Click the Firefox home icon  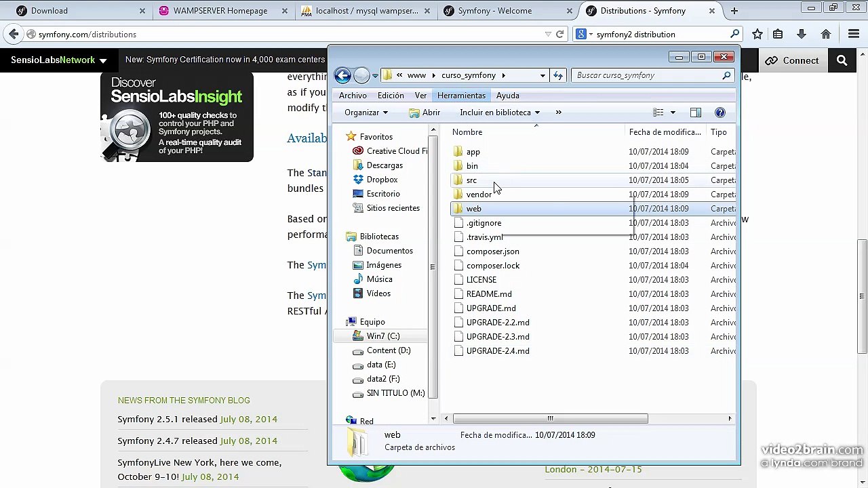click(x=826, y=34)
